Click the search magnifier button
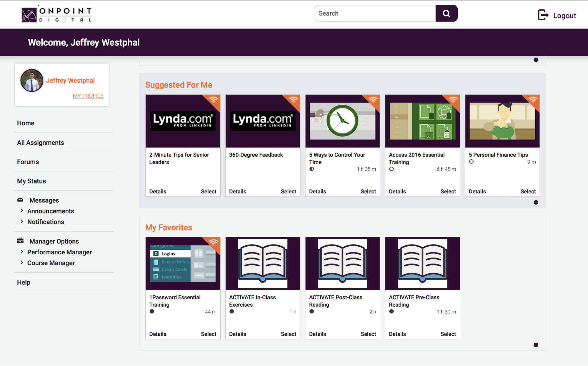 click(x=446, y=14)
